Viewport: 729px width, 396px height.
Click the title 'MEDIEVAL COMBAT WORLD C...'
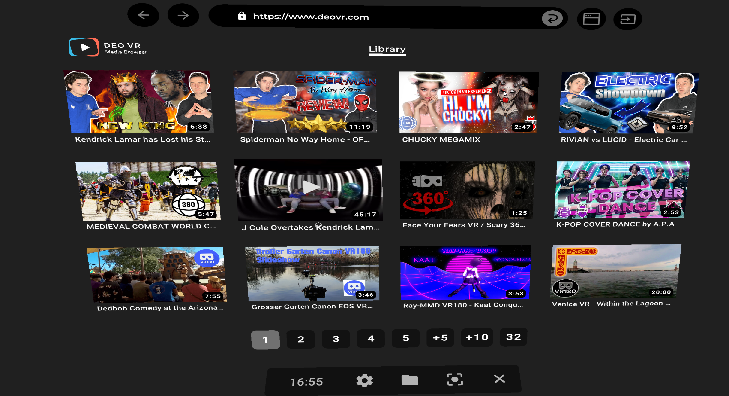(151, 226)
